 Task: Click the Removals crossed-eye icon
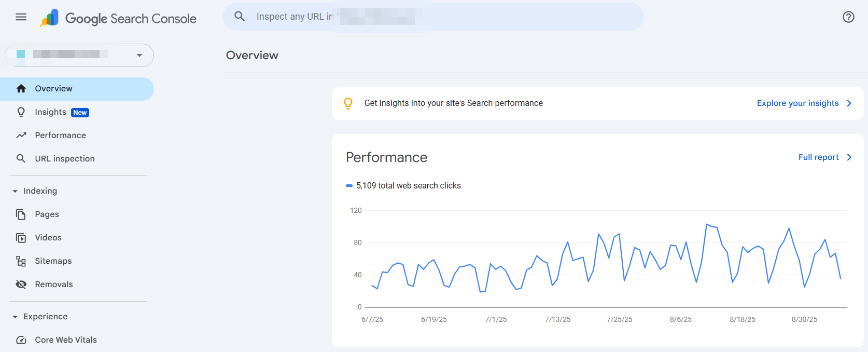pyautogui.click(x=21, y=285)
